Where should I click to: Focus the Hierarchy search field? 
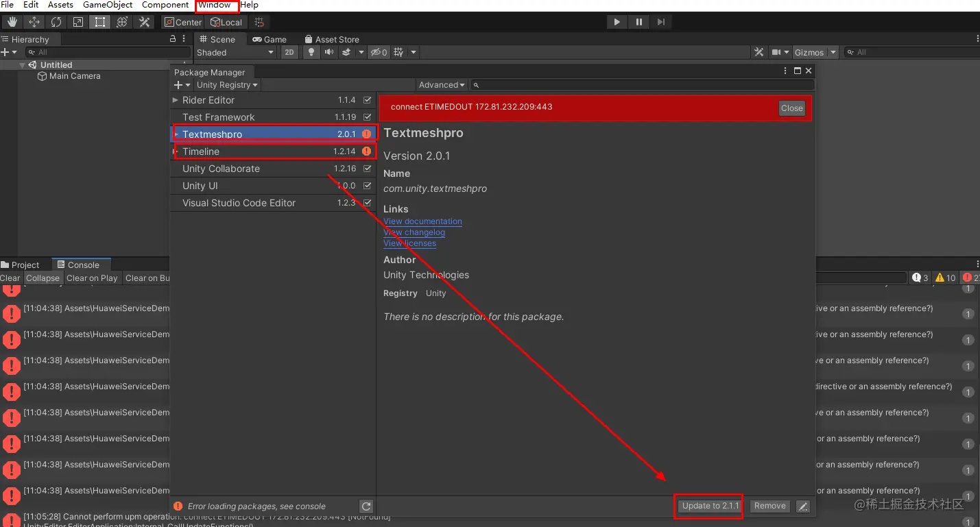coord(108,52)
